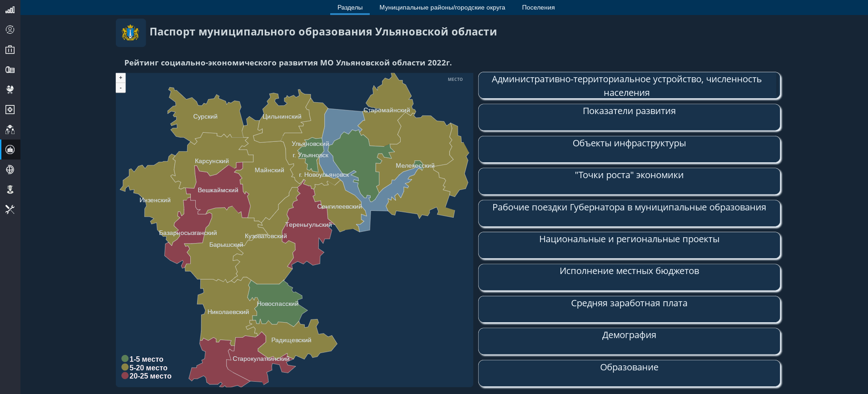The width and height of the screenshot is (868, 394).
Task: Zoom out of the map with minus
Action: (x=121, y=88)
